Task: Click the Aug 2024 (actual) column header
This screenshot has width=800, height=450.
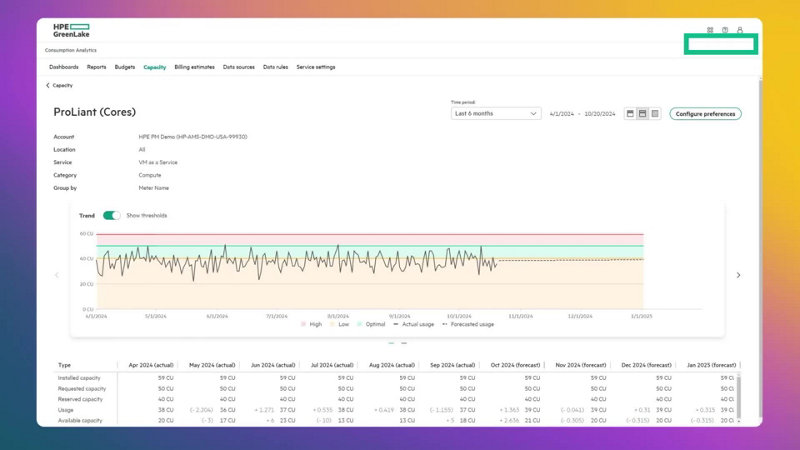Action: pos(392,365)
